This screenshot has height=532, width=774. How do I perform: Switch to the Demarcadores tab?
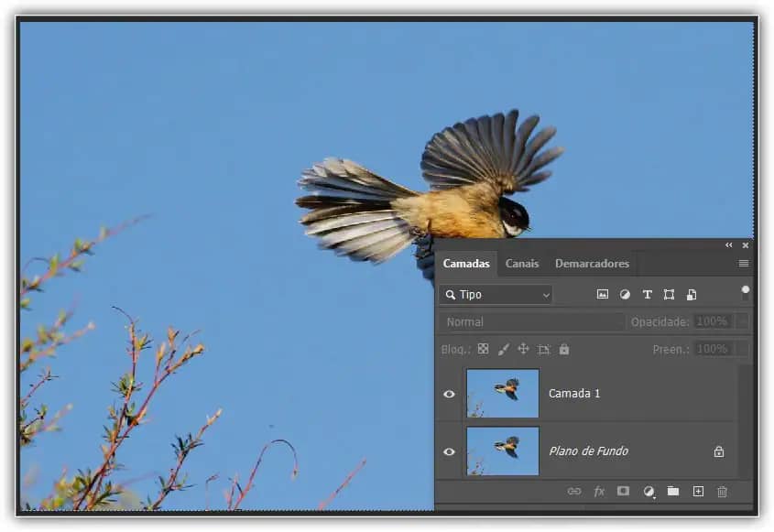(x=592, y=264)
